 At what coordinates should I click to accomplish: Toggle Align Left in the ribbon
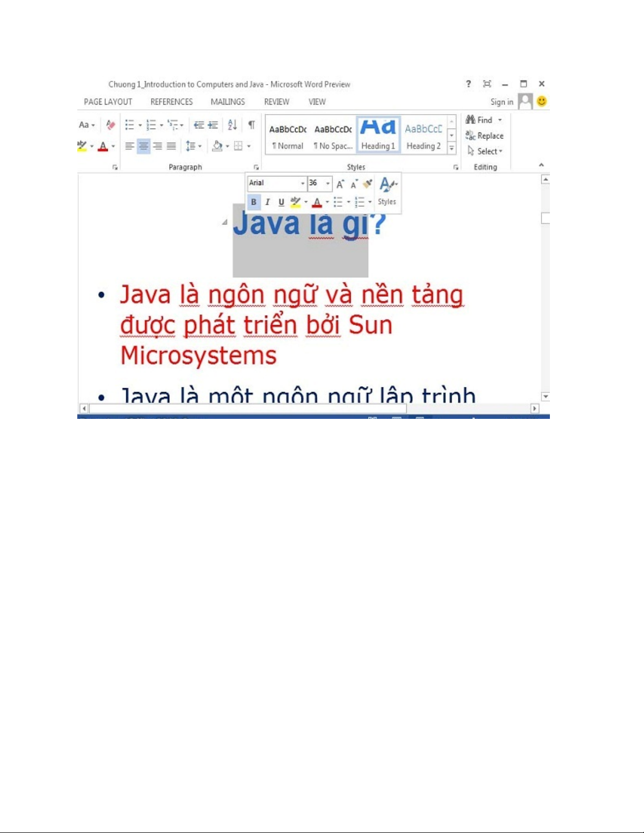[129, 146]
